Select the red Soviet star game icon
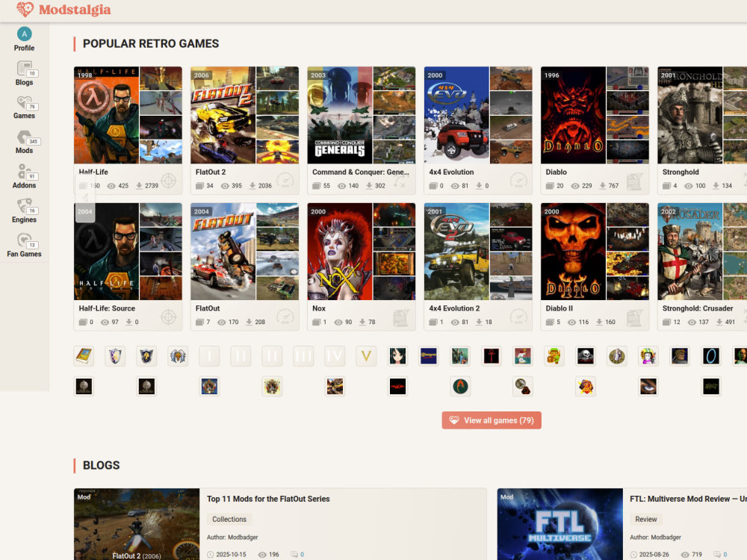 [586, 386]
